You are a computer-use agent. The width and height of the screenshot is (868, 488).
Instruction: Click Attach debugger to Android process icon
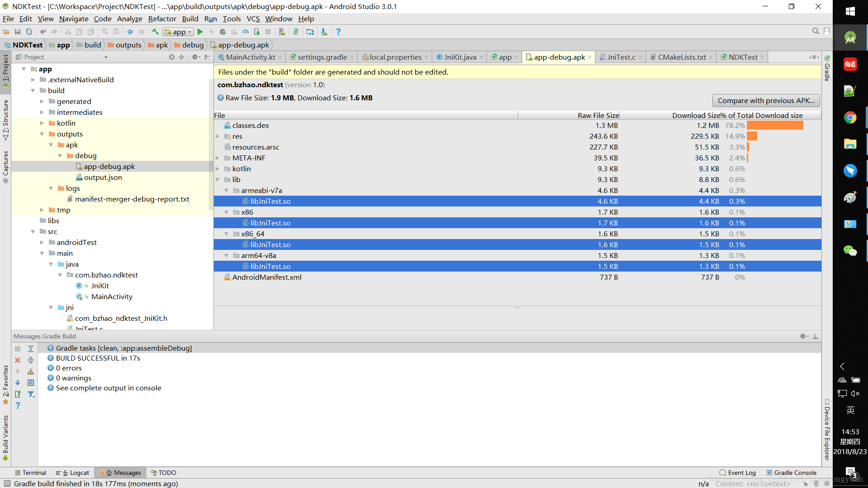coord(257,32)
